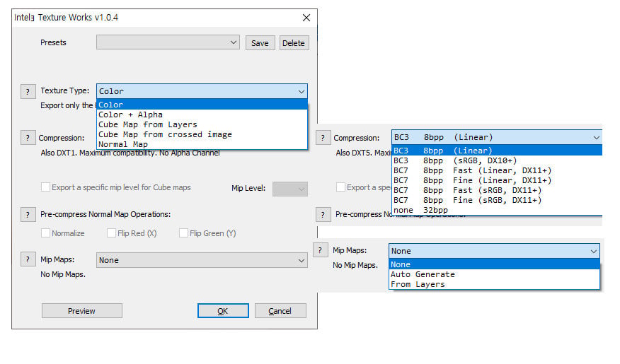Select BC7 8bpp Fine (Linear, DX11+)

click(x=497, y=180)
